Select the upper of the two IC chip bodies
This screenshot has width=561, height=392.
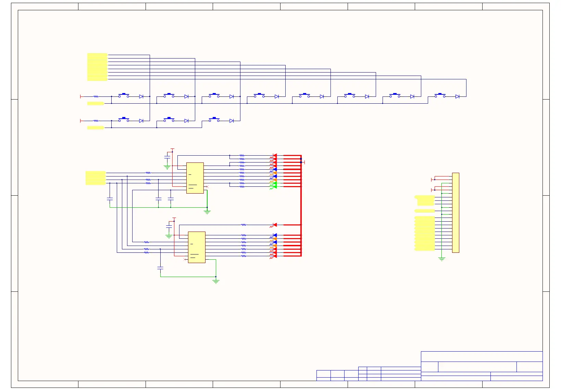click(x=195, y=178)
